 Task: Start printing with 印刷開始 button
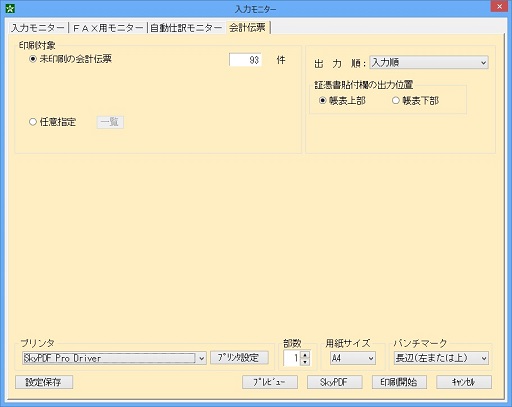399,382
